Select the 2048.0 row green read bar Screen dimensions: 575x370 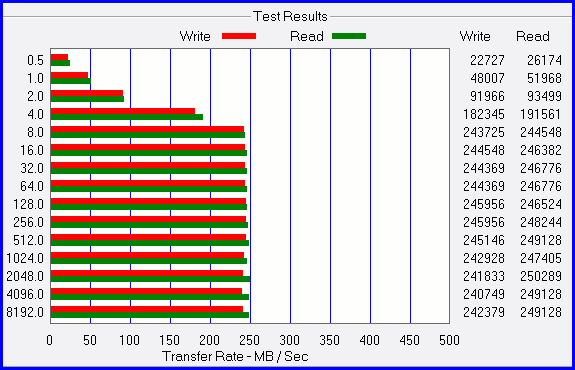click(151, 279)
